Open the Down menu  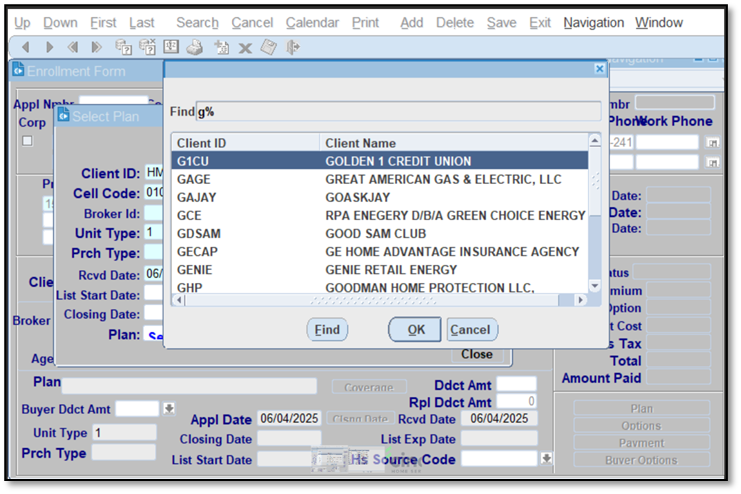click(x=60, y=22)
